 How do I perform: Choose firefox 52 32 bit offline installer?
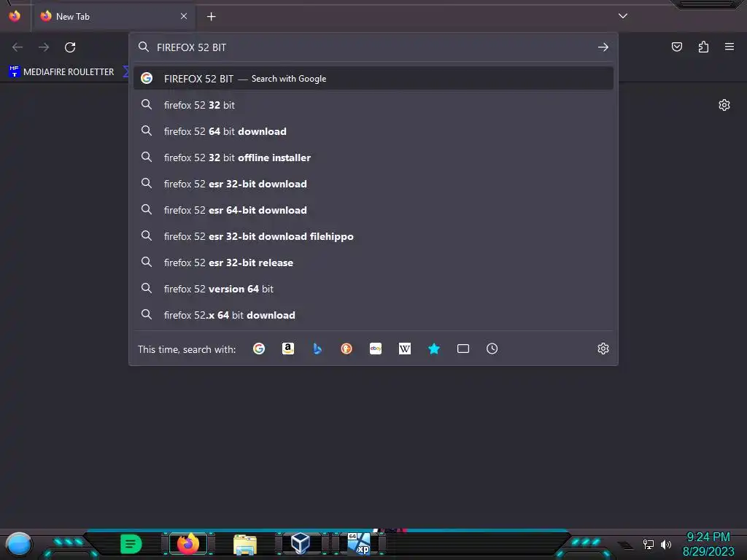[373, 157]
